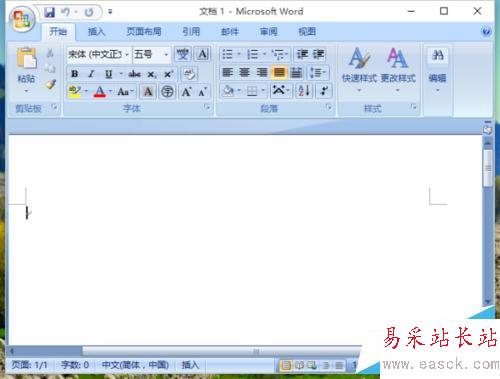Open the 剪贴板 pane launcher
500x379 pixels.
click(x=54, y=107)
